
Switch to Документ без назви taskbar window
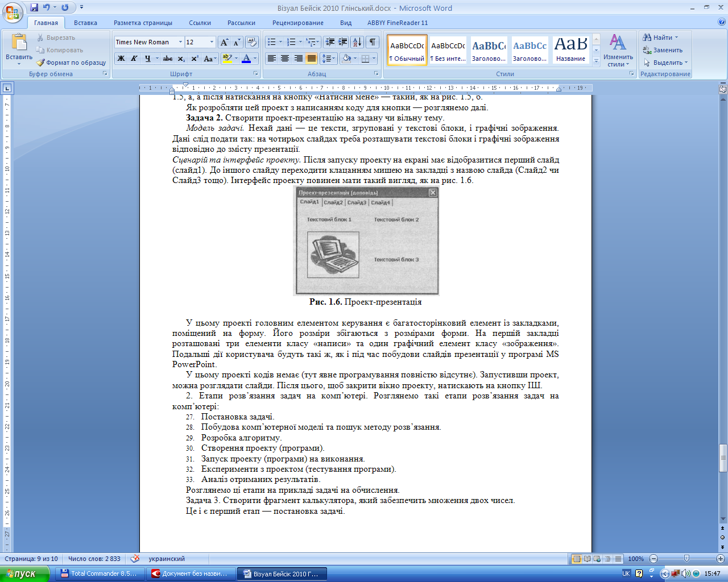[x=191, y=573]
